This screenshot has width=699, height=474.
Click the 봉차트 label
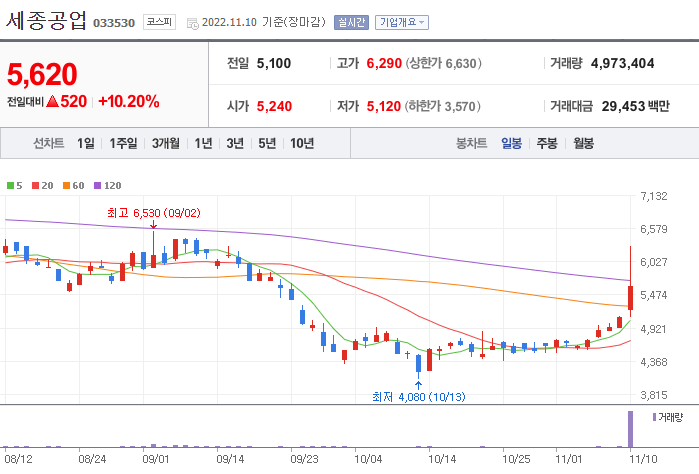click(471, 143)
